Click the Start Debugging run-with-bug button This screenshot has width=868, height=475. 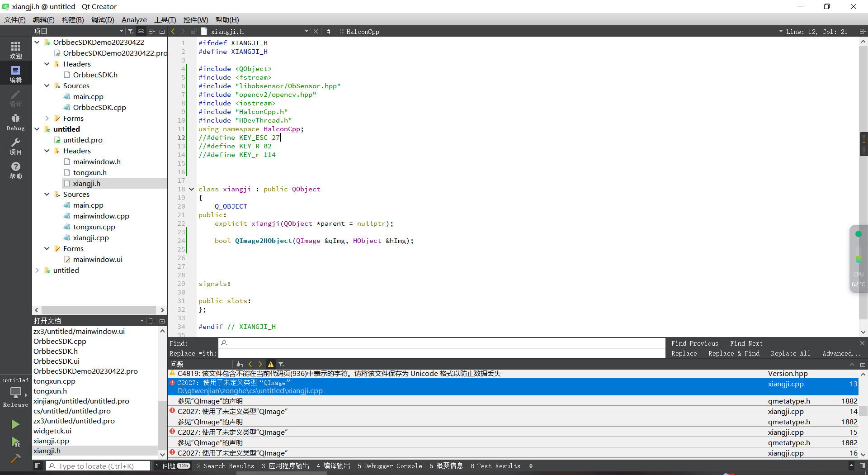click(15, 442)
